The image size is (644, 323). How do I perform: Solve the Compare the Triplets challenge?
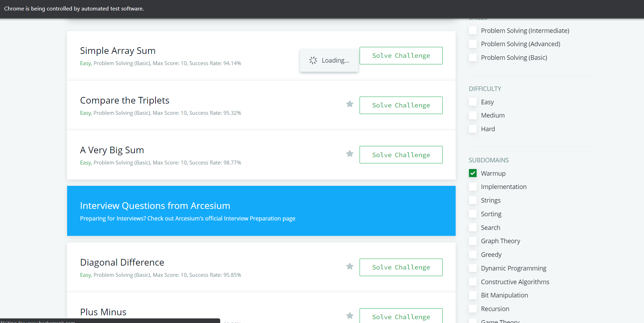click(x=401, y=105)
